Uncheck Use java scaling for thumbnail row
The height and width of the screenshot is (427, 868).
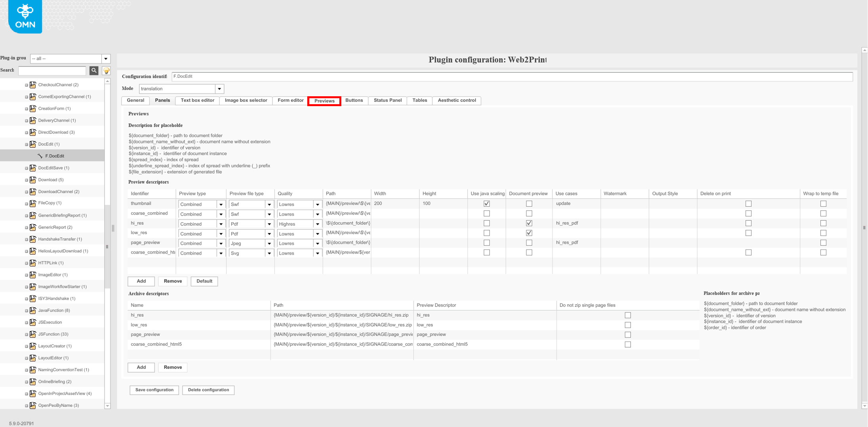pos(487,203)
